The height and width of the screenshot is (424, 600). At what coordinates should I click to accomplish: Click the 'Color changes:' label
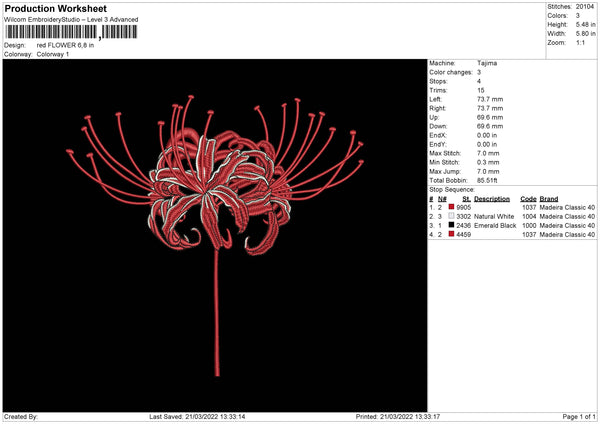pyautogui.click(x=451, y=72)
